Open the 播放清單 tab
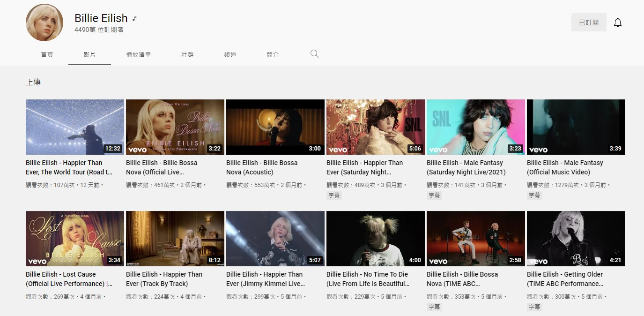 pyautogui.click(x=139, y=55)
